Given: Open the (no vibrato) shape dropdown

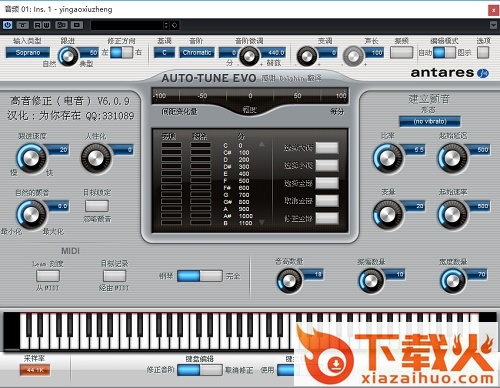Looking at the screenshot, I should point(430,121).
